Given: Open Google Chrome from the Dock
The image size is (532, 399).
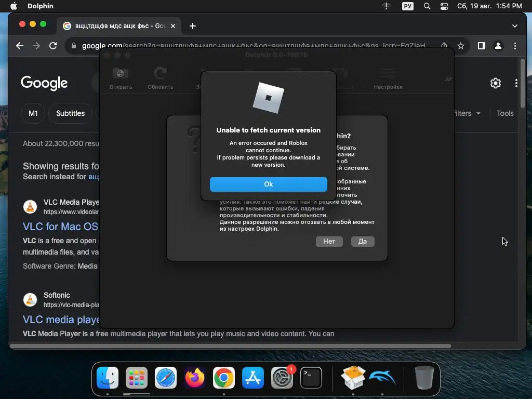Looking at the screenshot, I should 223,378.
